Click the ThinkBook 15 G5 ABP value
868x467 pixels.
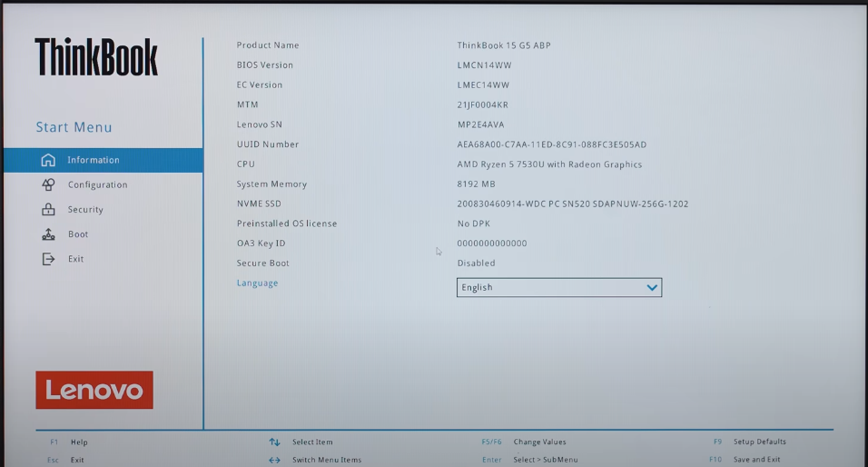504,45
